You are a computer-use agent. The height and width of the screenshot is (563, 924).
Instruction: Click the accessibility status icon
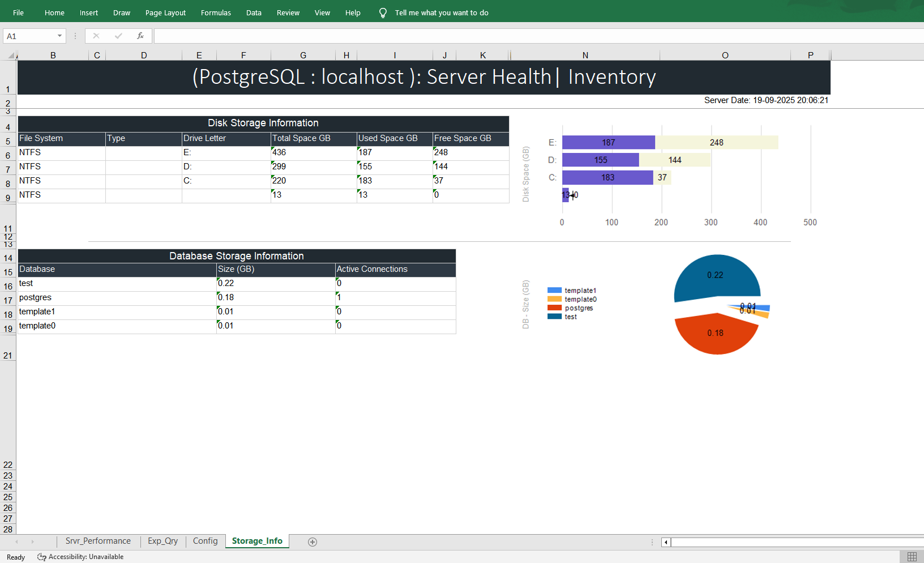42,557
